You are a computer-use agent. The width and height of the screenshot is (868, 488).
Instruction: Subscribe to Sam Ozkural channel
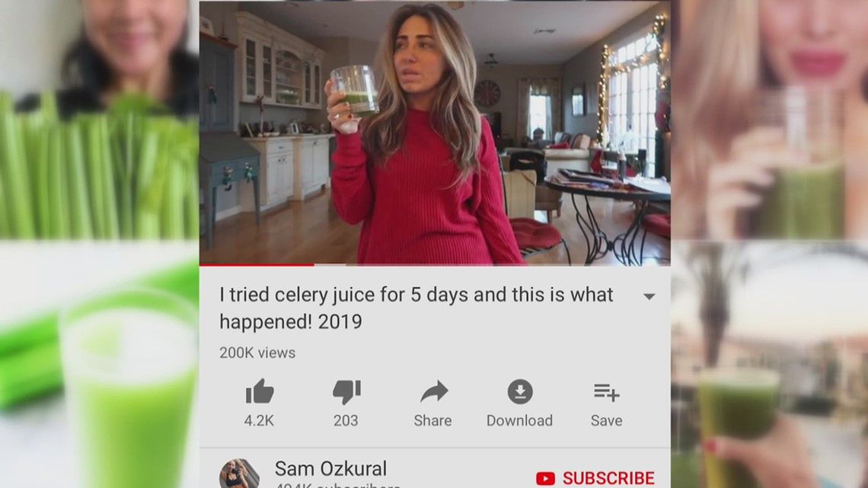tap(595, 478)
